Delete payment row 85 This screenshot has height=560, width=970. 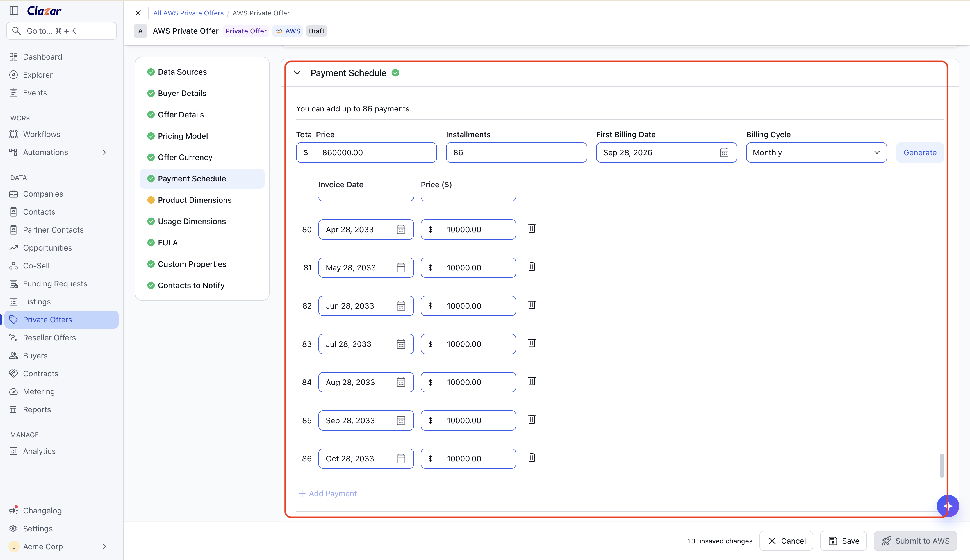tap(532, 419)
